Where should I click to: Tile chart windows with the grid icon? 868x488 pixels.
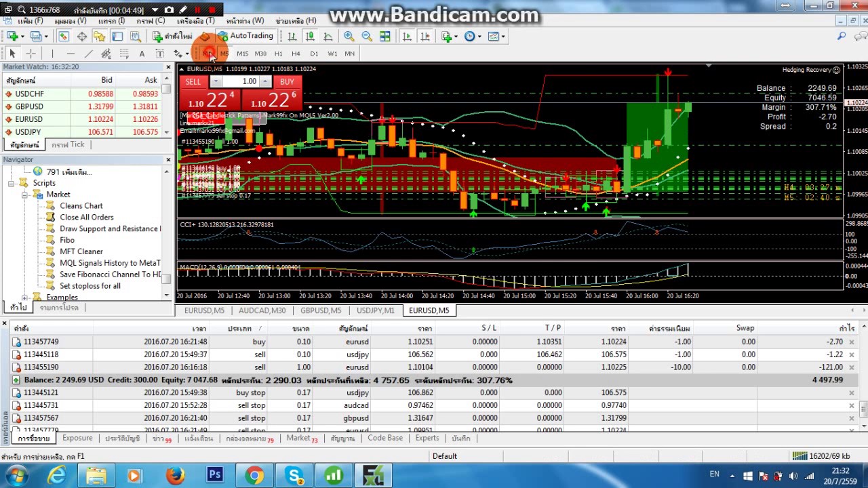click(x=384, y=36)
